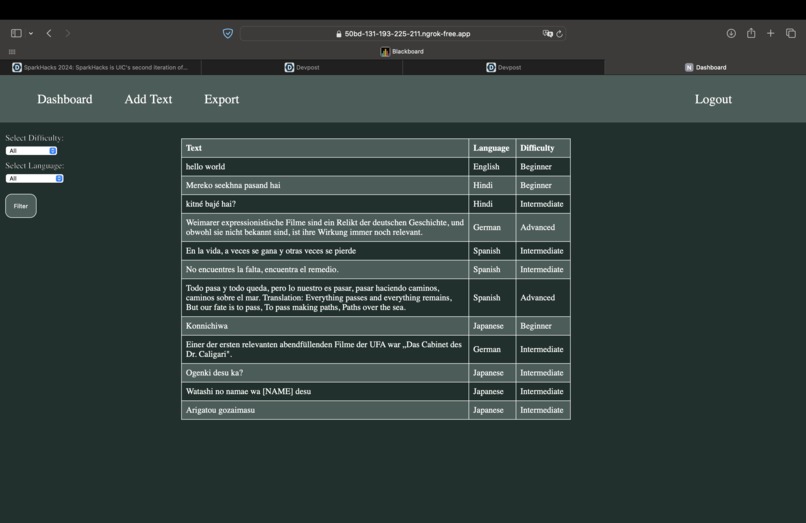
Task: Switch to the first Devpost tab
Action: point(302,67)
